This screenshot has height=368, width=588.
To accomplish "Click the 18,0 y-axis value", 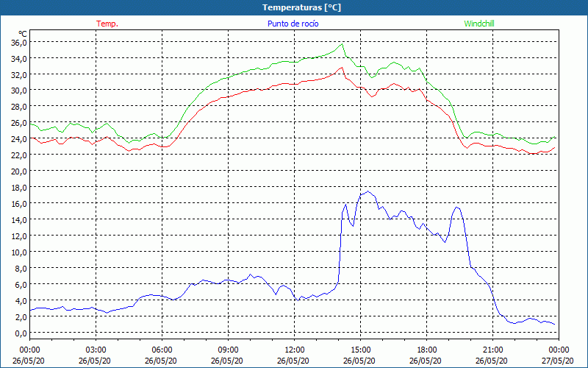I will point(19,188).
